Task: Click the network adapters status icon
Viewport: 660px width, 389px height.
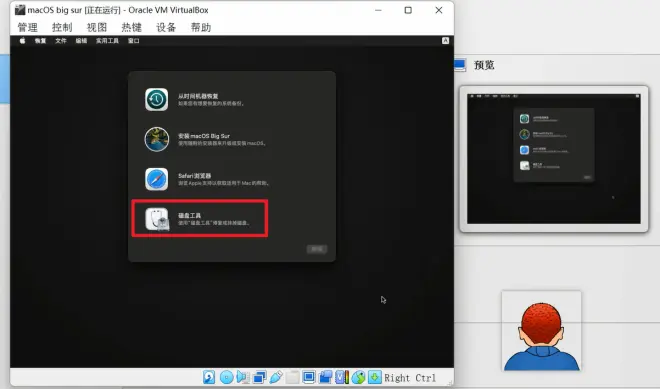Action: 259,377
